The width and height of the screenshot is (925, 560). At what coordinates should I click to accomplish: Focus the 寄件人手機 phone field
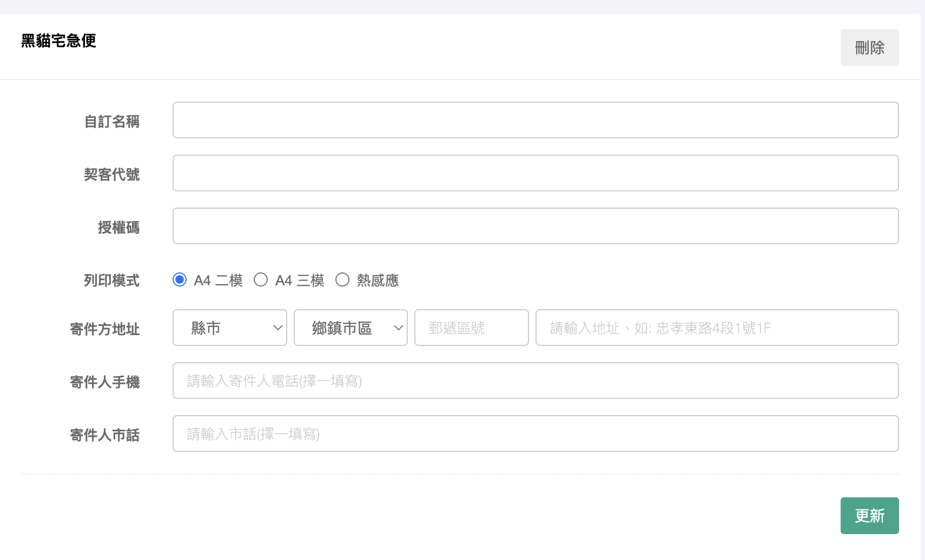click(x=536, y=381)
